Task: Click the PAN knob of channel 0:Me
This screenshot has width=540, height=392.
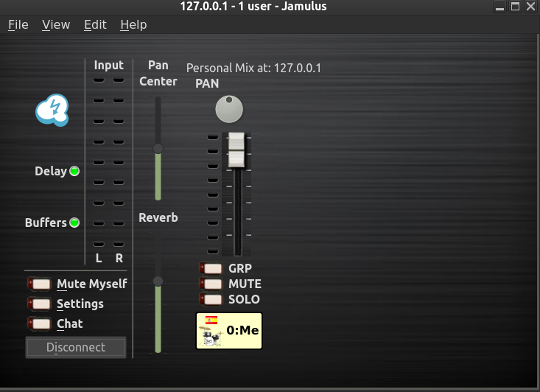Action: [229, 109]
